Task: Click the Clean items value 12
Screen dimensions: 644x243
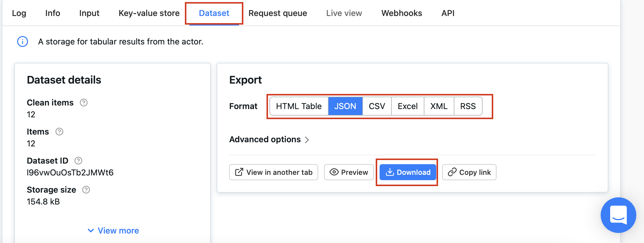Action: [x=31, y=114]
